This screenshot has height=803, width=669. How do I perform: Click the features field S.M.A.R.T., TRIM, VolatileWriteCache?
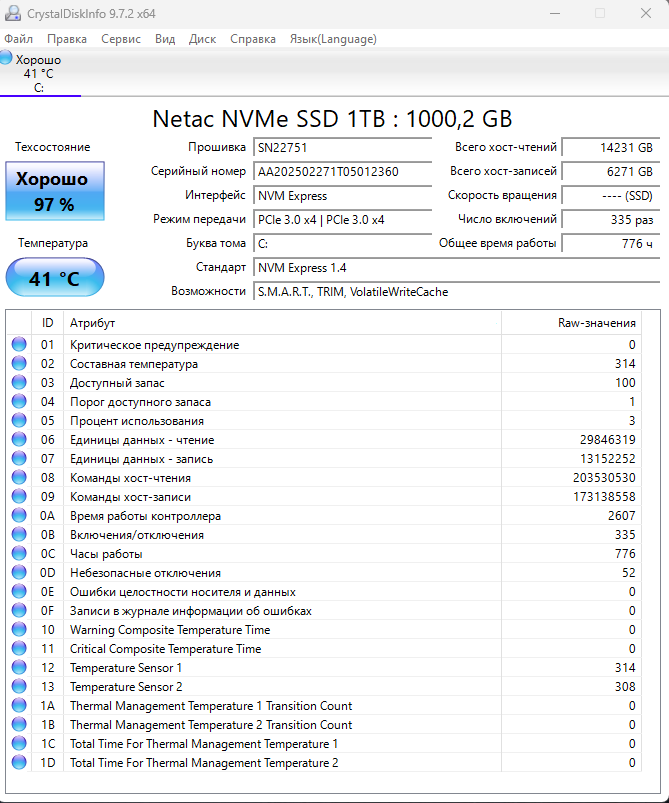[457, 292]
